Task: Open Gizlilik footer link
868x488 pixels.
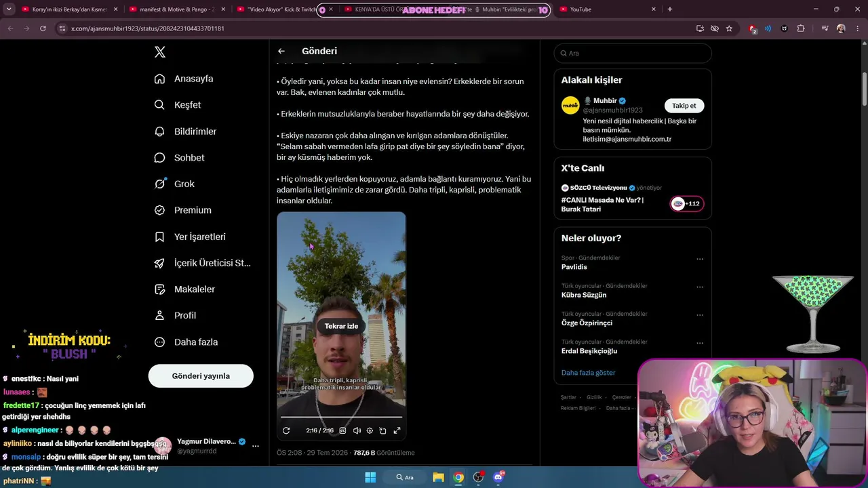Action: click(x=594, y=397)
